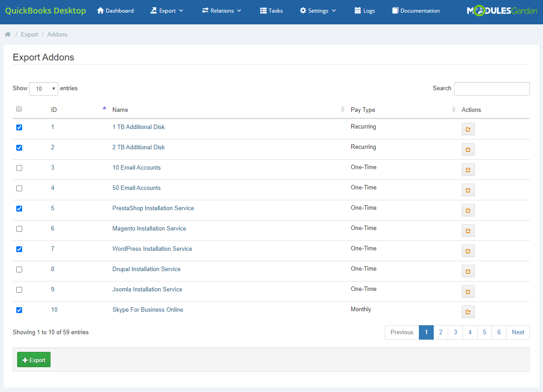Toggle the select-all checkbox in the table header
Viewport: 543px width, 392px height.
(x=19, y=109)
